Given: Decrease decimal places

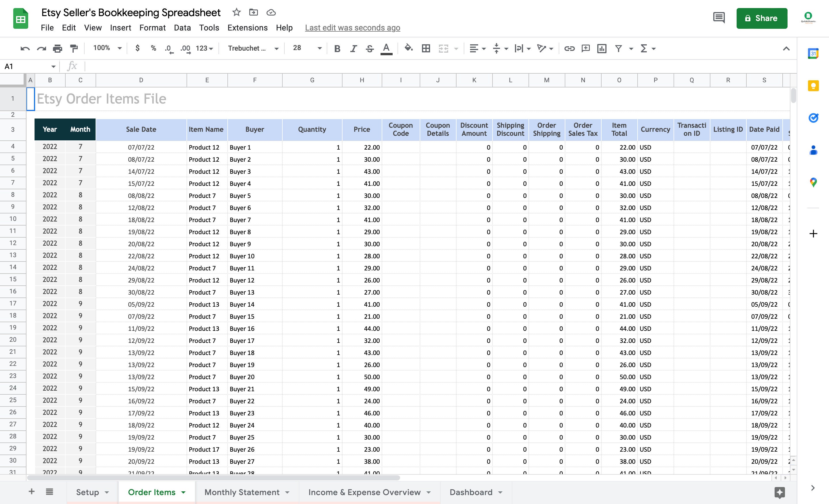Looking at the screenshot, I should [x=169, y=48].
